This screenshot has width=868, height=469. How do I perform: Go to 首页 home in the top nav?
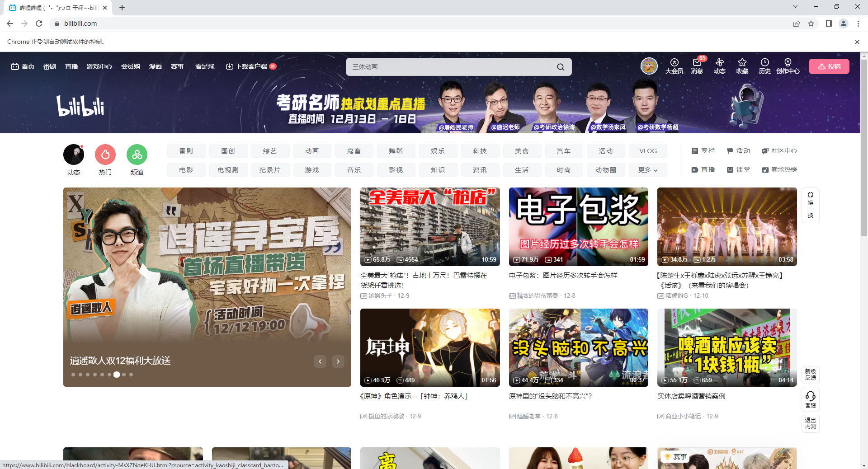[x=23, y=66]
